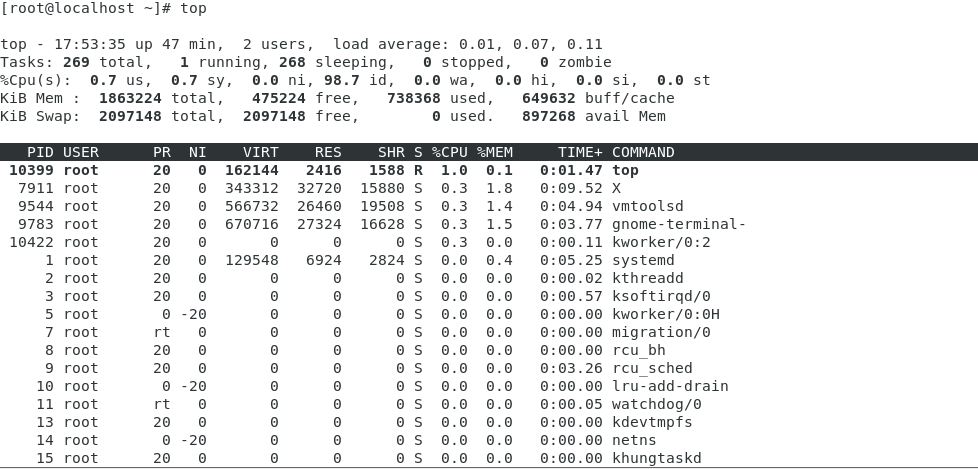Viewport: 978px width, 469px height.
Task: Select the 670716 VIRT value
Action: pos(252,225)
